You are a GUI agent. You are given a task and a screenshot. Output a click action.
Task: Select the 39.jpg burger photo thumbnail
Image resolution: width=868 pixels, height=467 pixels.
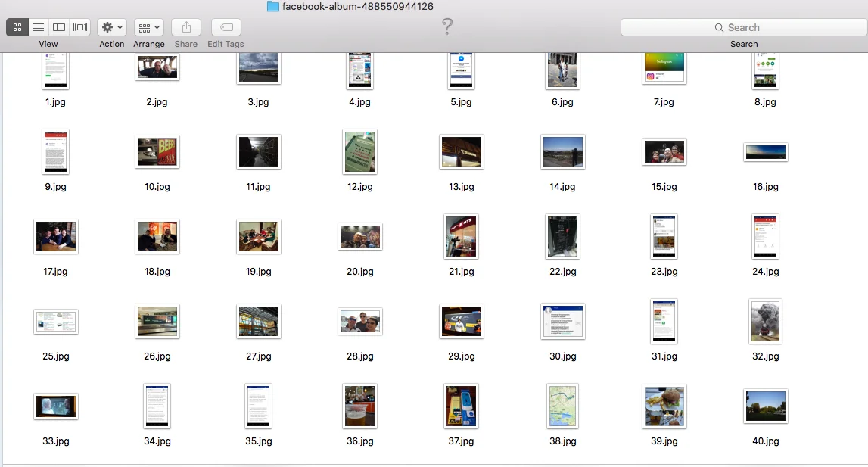click(x=664, y=406)
